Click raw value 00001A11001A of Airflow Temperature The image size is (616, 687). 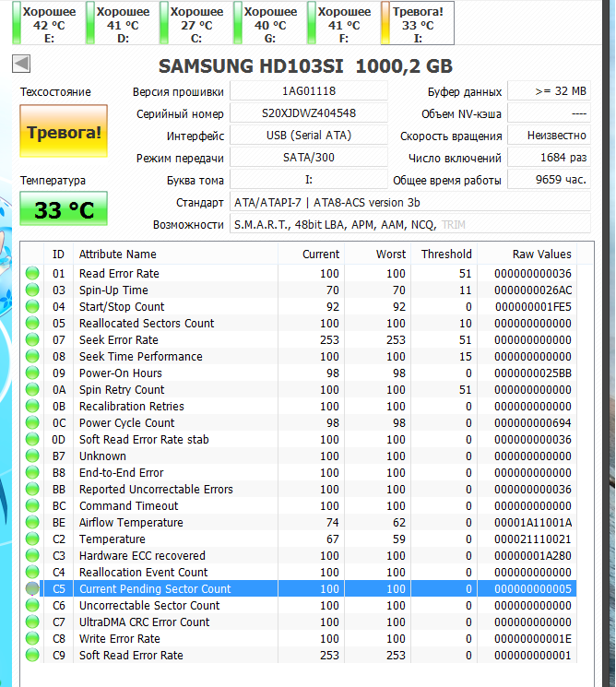click(533, 522)
